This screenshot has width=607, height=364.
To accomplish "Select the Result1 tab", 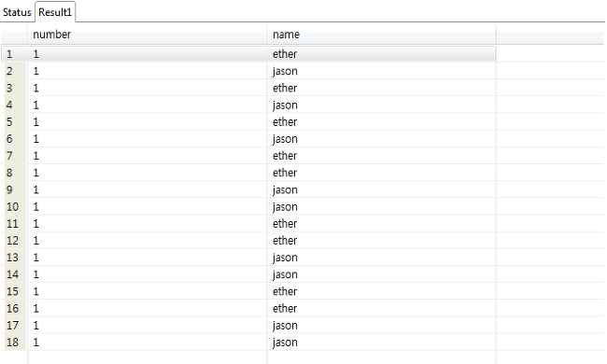I will coord(55,12).
